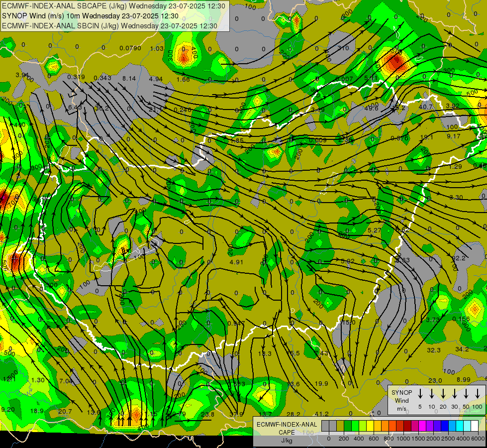Click the 37.9 value on the map
Viewport: 487px width, 448px height.
[236, 415]
